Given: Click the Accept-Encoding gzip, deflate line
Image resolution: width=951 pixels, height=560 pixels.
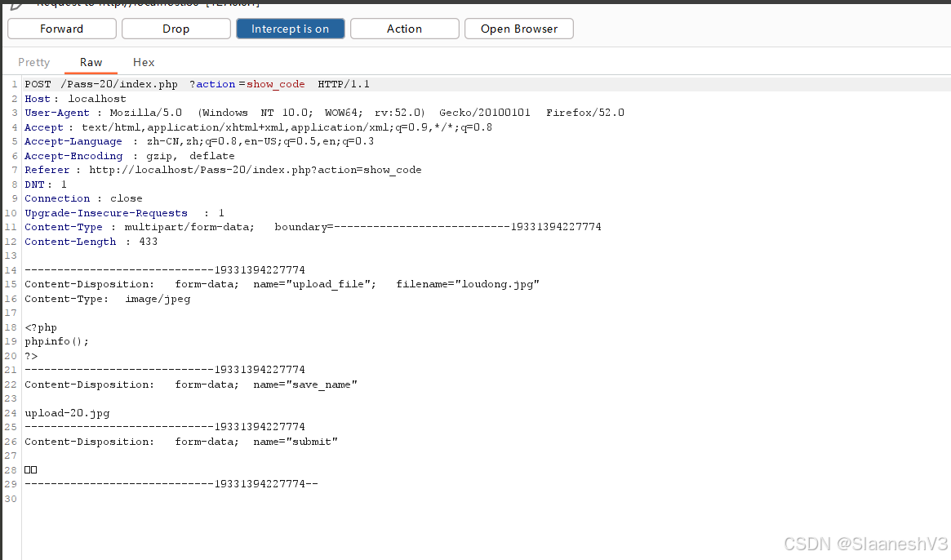Looking at the screenshot, I should point(129,156).
